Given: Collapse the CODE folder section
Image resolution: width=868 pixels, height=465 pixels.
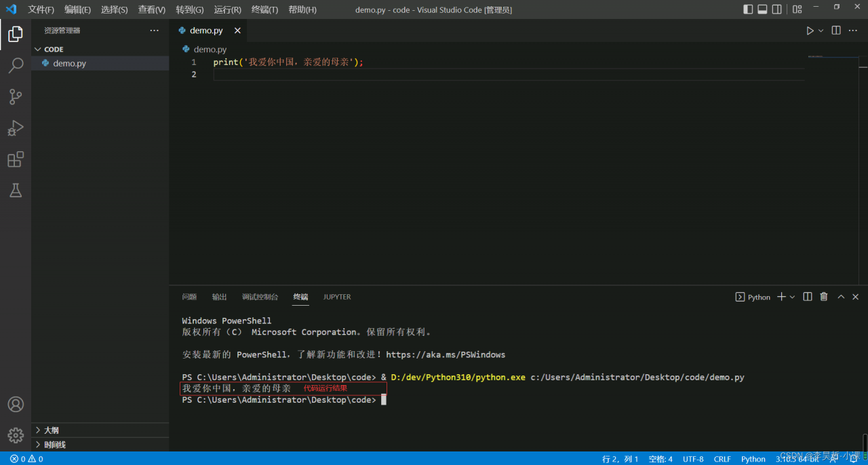Looking at the screenshot, I should click(x=100, y=49).
